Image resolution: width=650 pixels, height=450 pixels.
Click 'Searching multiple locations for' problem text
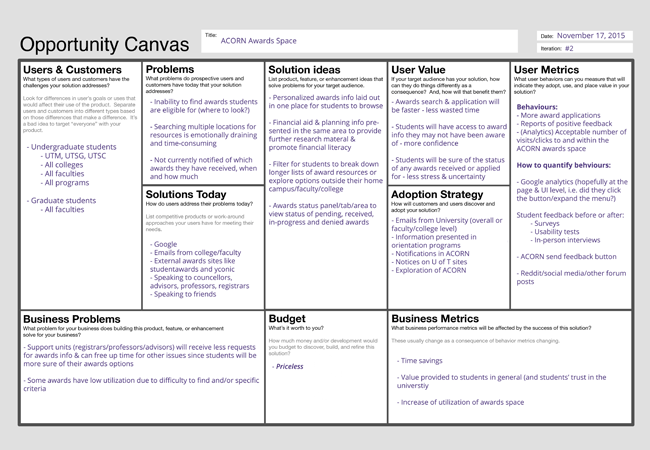[203, 127]
